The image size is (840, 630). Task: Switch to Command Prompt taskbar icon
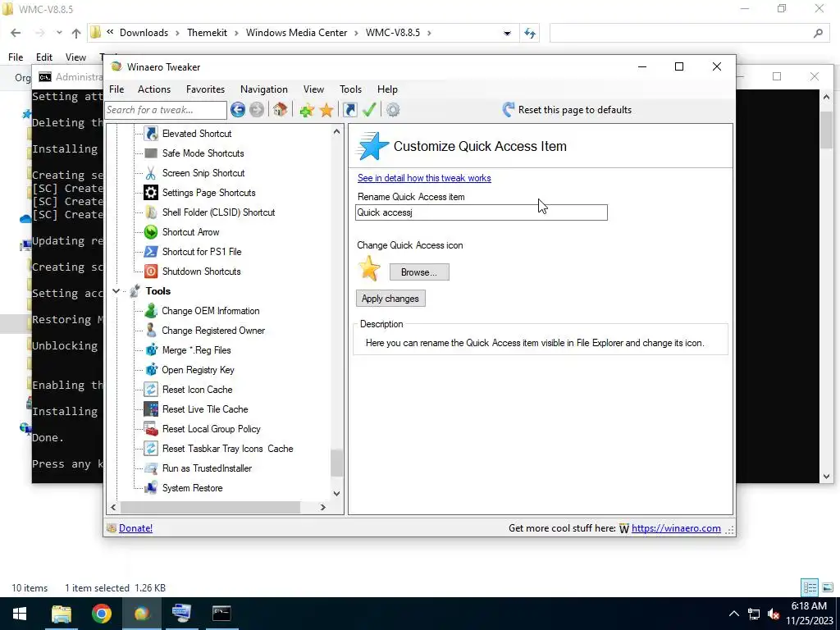(221, 614)
